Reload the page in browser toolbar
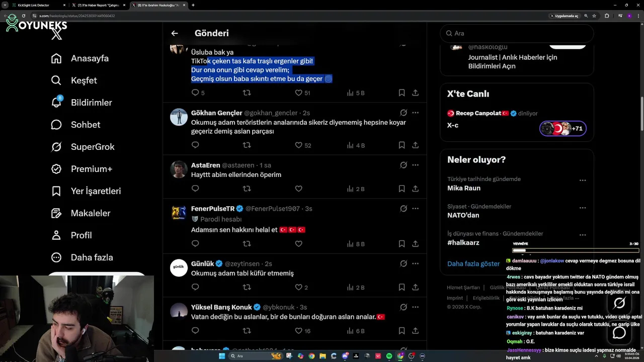The width and height of the screenshot is (644, 362). coord(23,16)
